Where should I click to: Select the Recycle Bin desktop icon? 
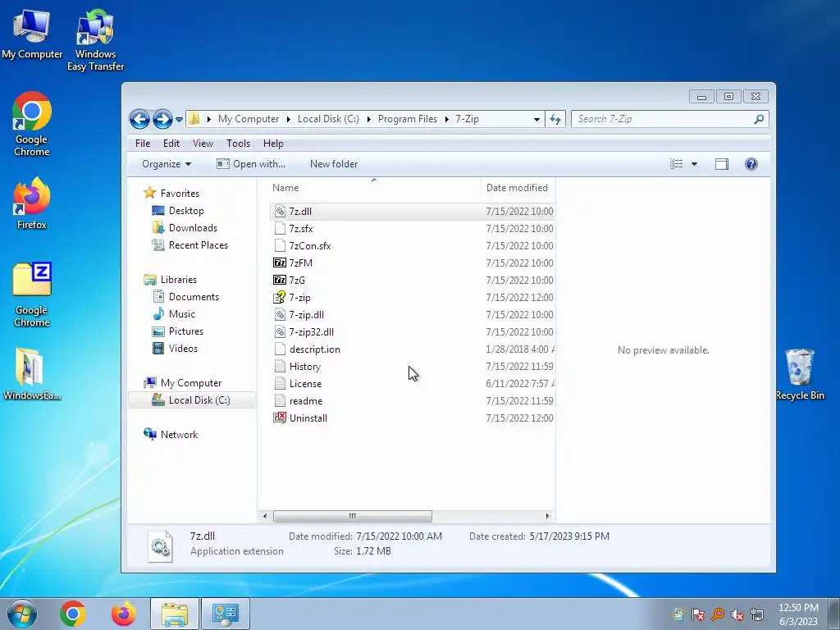(800, 374)
